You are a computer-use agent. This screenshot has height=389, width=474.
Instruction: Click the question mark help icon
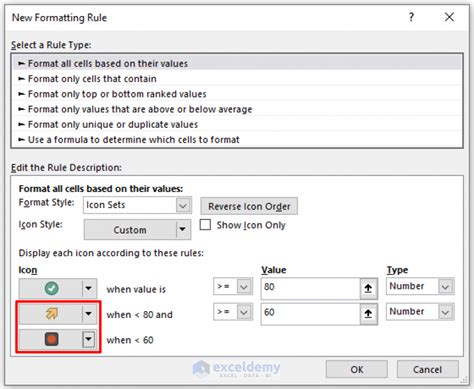click(412, 17)
